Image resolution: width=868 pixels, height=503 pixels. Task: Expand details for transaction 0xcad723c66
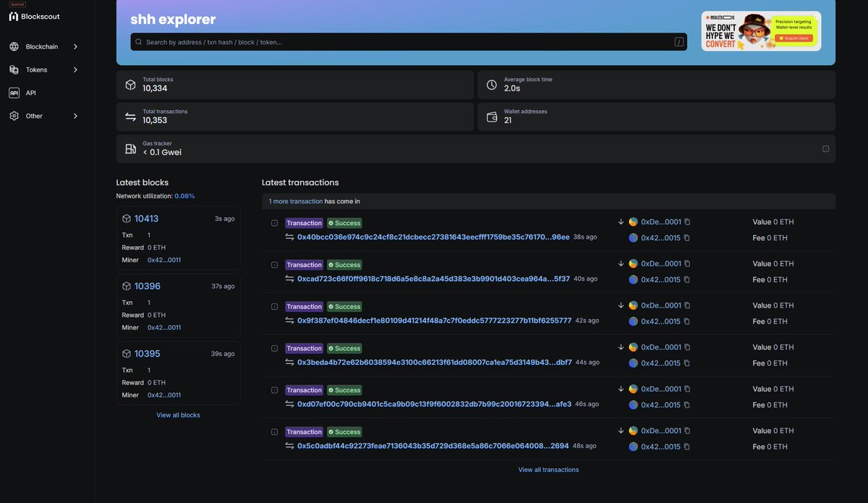pos(274,265)
